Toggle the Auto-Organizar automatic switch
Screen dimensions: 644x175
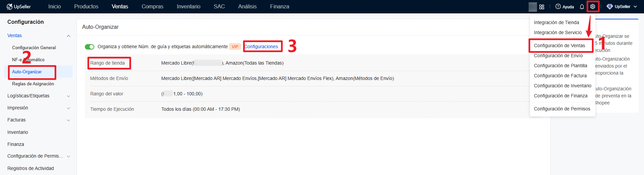click(90, 47)
